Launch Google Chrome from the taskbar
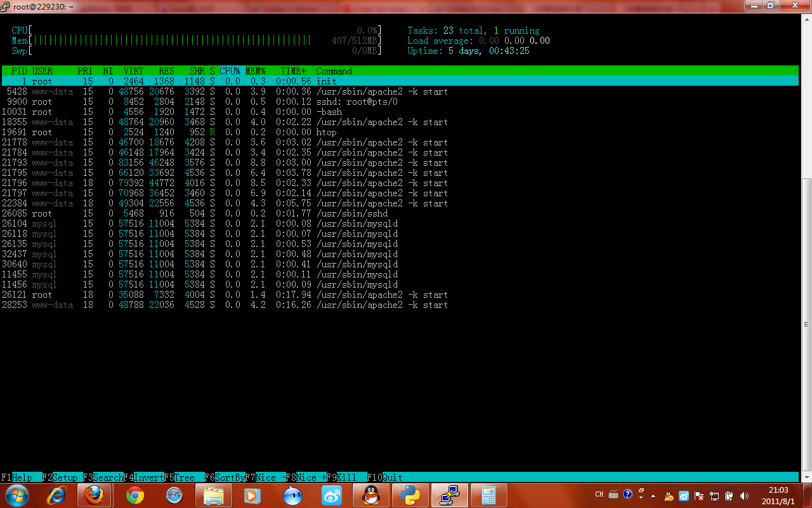This screenshot has width=812, height=508. [x=134, y=495]
